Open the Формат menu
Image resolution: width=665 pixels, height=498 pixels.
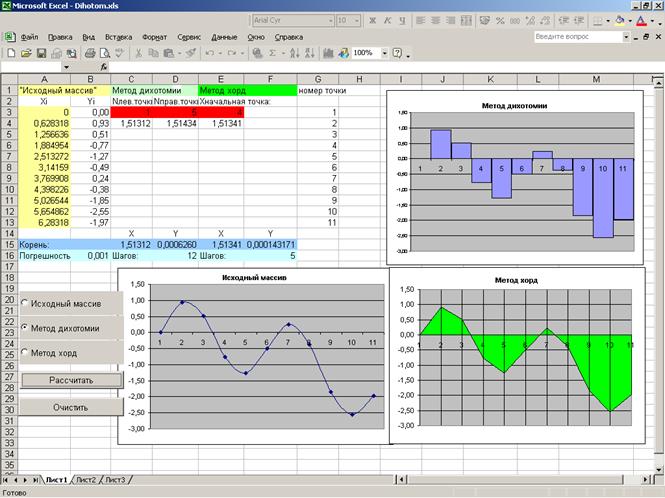(x=155, y=37)
